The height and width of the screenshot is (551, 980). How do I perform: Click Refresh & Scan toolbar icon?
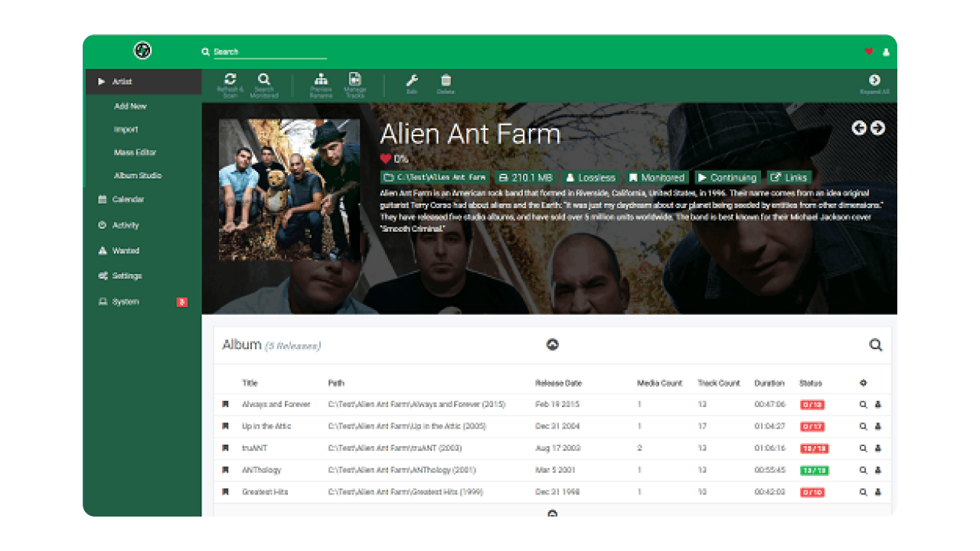coord(230,80)
